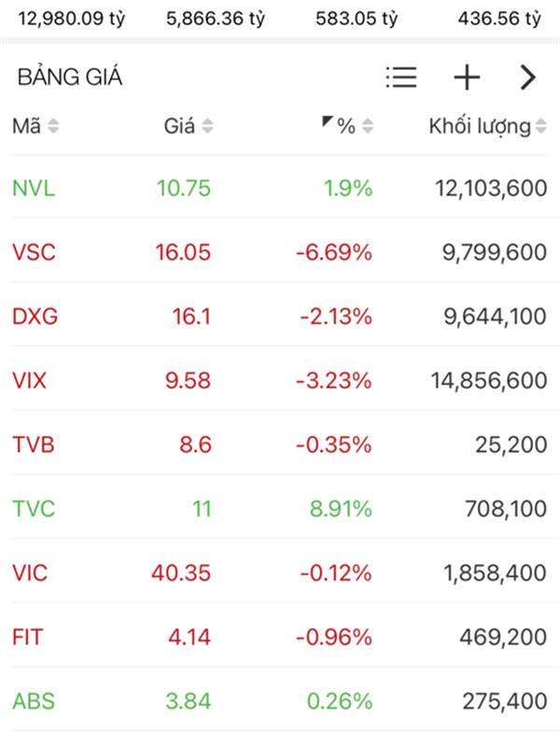Tap the BẢNG GIÁ section title
The width and height of the screenshot is (560, 747).
coord(69,78)
